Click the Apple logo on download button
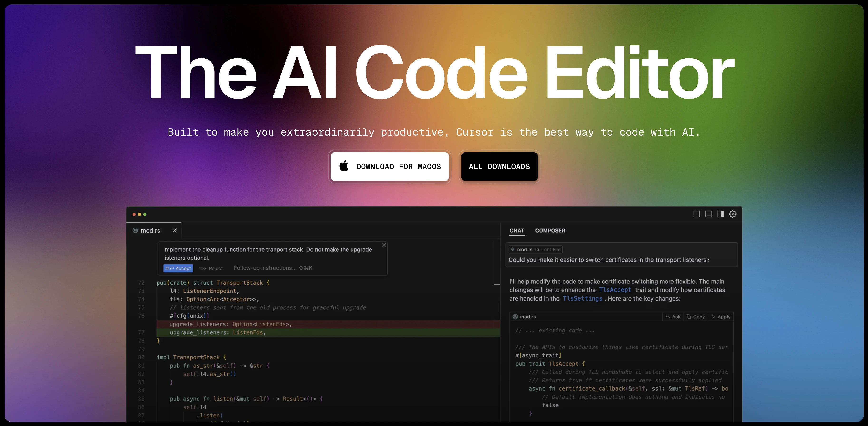Image resolution: width=868 pixels, height=426 pixels. tap(344, 166)
